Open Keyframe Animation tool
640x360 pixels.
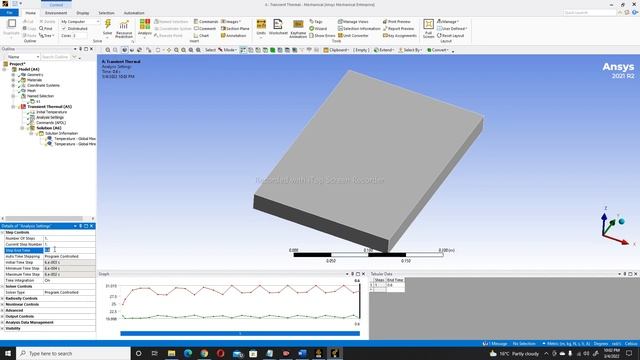click(x=298, y=29)
